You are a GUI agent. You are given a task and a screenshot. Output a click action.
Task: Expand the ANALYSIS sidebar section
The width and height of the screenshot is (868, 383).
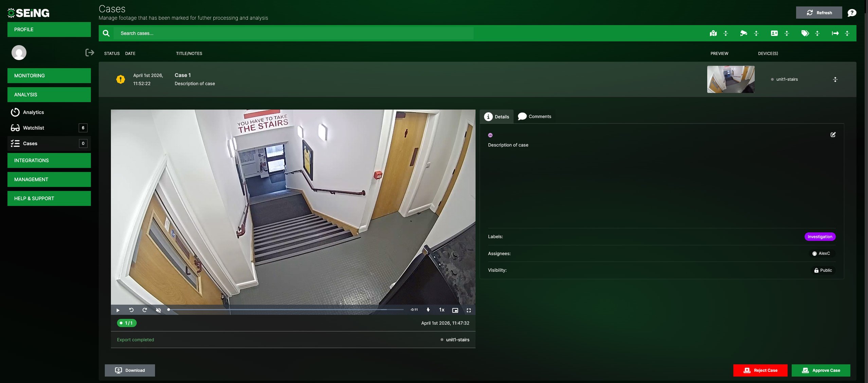(x=49, y=94)
